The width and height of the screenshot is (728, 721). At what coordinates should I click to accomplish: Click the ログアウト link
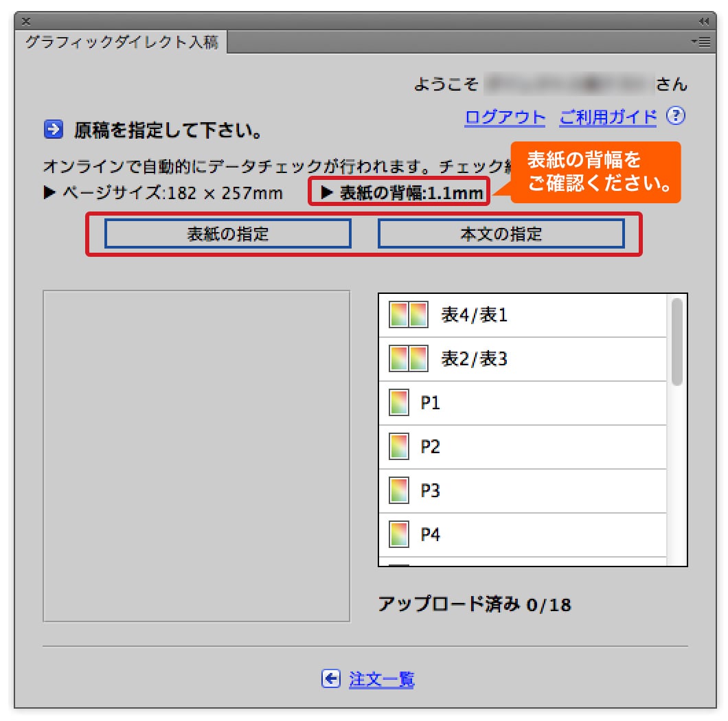click(505, 117)
